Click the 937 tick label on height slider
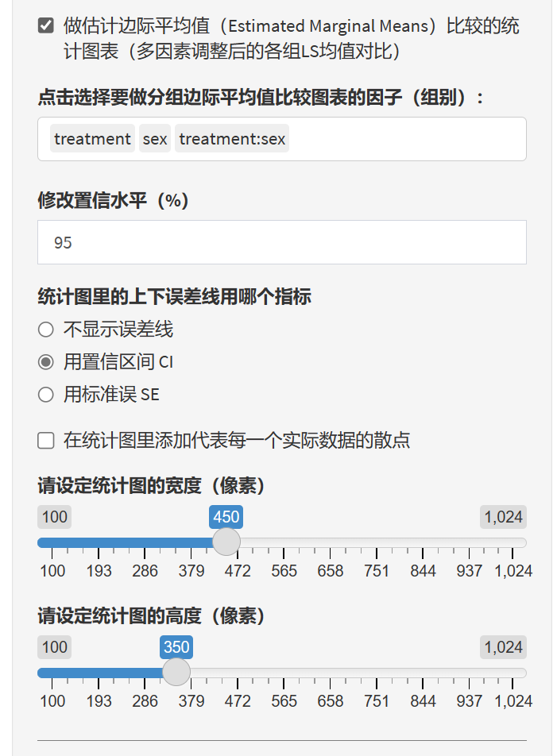557x756 pixels. pos(469,701)
